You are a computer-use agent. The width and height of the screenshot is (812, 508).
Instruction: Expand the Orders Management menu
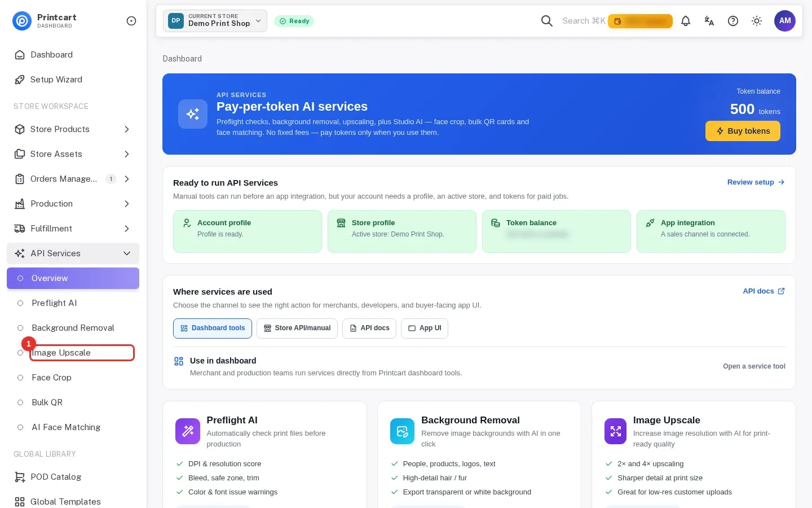(73, 179)
